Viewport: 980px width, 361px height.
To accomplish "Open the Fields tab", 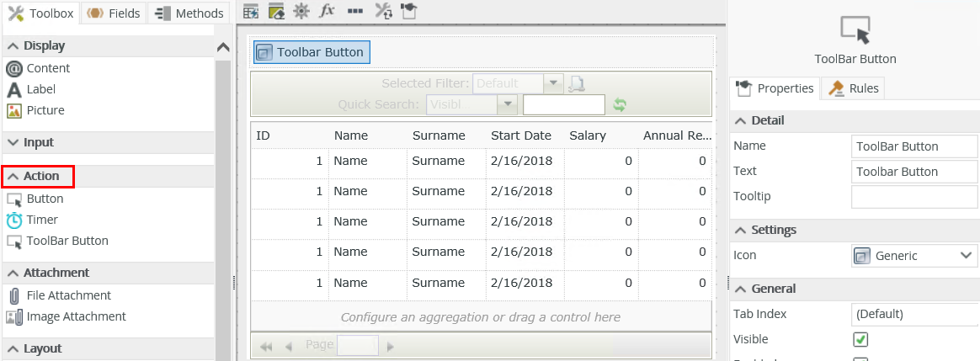I will click(x=113, y=13).
